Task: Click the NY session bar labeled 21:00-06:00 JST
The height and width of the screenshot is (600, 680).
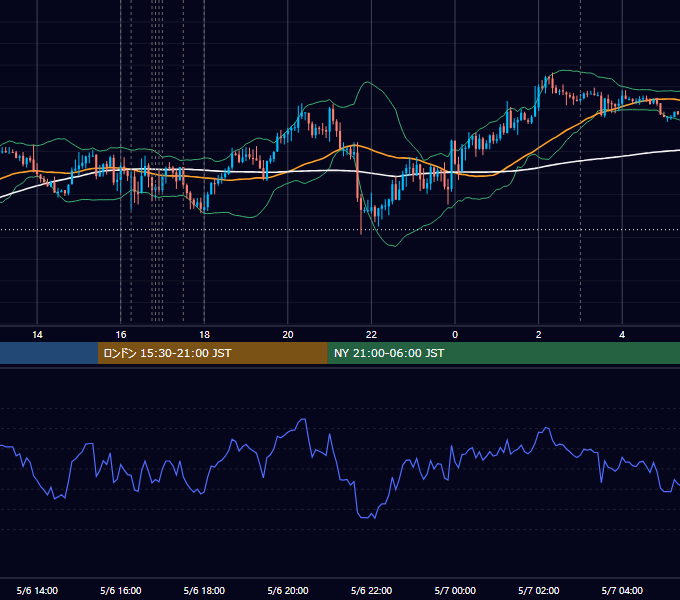Action: 503,353
